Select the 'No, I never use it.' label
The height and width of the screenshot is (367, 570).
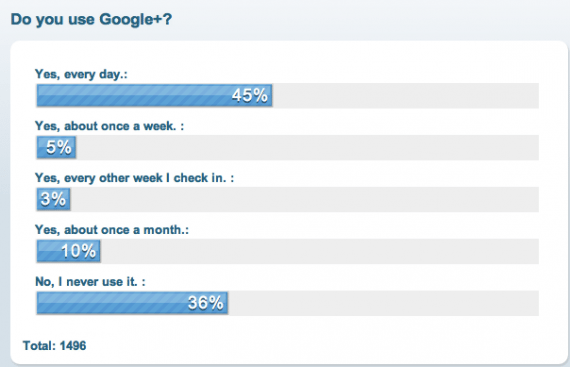pyautogui.click(x=90, y=282)
